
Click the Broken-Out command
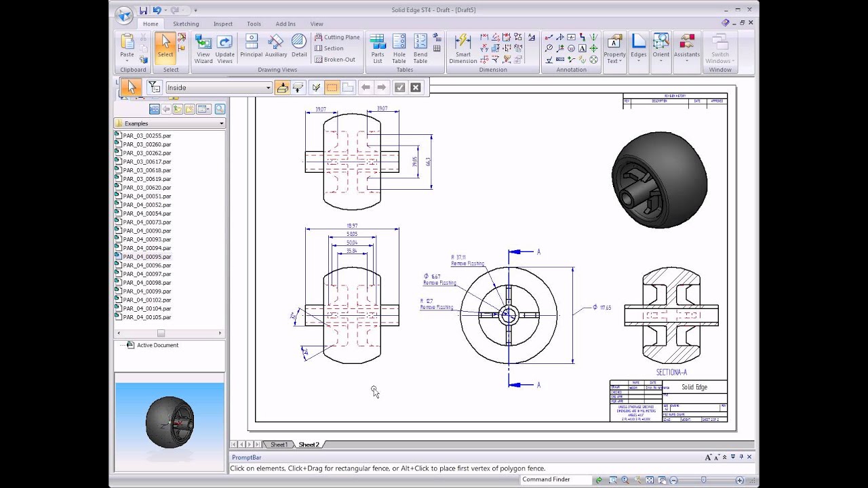(x=335, y=59)
